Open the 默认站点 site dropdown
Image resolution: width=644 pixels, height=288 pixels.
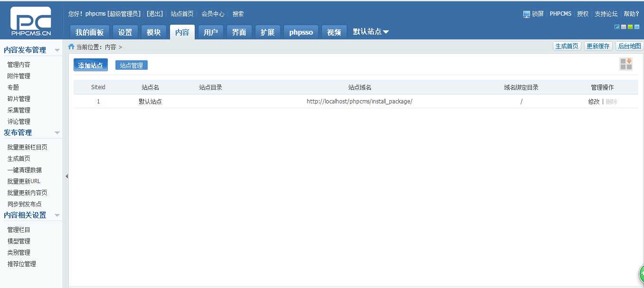(371, 32)
